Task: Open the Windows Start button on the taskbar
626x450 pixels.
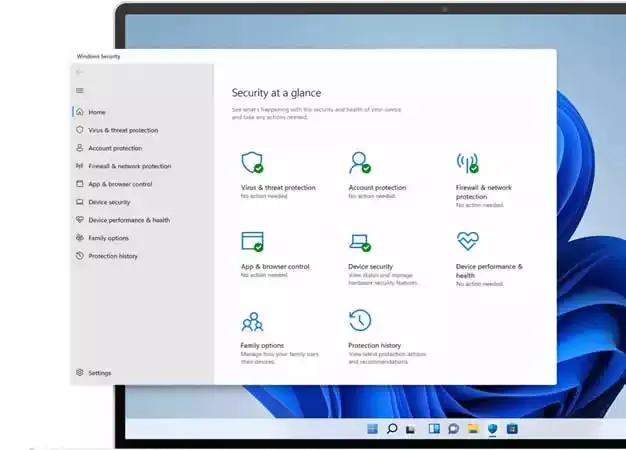Action: point(372,429)
